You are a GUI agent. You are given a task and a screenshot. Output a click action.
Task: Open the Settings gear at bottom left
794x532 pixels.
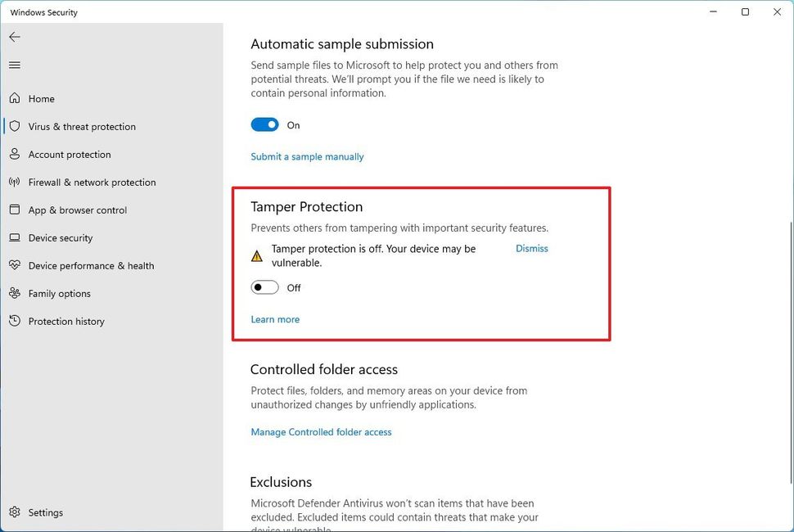15,512
